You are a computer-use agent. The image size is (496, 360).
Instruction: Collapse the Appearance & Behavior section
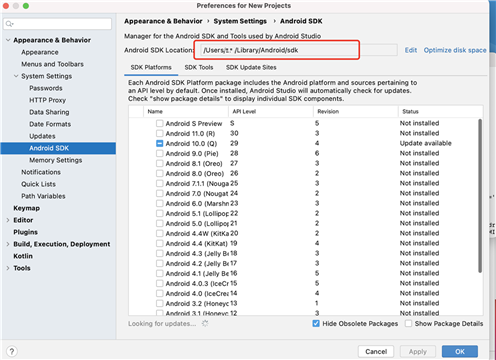coord(8,40)
